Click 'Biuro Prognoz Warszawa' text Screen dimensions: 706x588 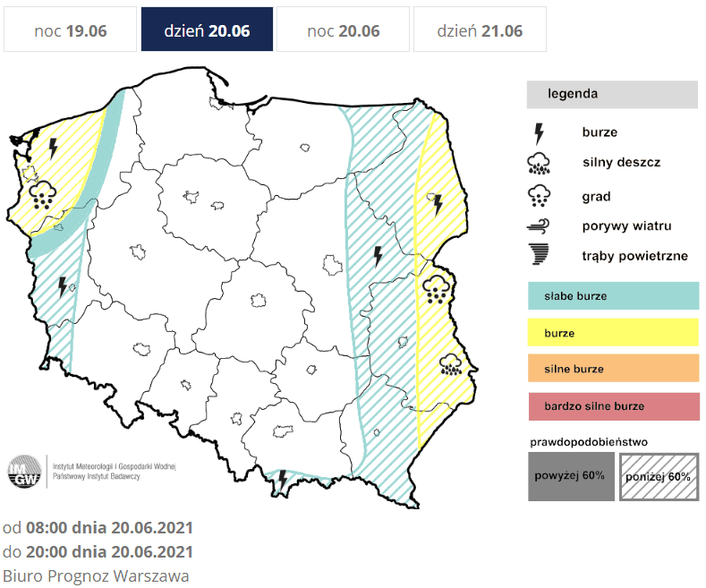pyautogui.click(x=96, y=576)
